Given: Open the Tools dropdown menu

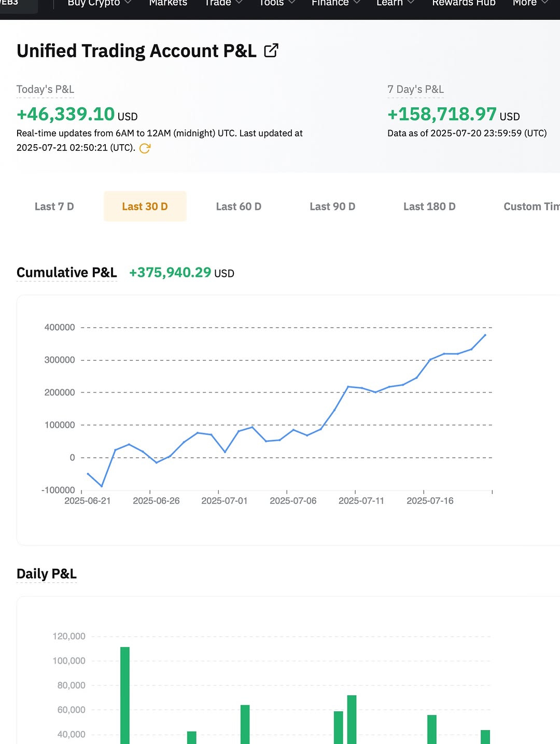Looking at the screenshot, I should pos(277,3).
